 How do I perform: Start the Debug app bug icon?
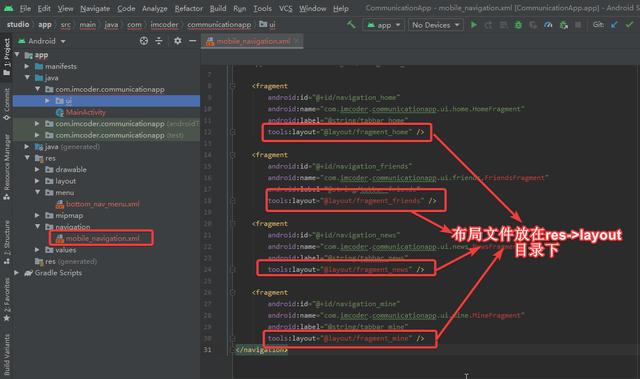click(518, 25)
